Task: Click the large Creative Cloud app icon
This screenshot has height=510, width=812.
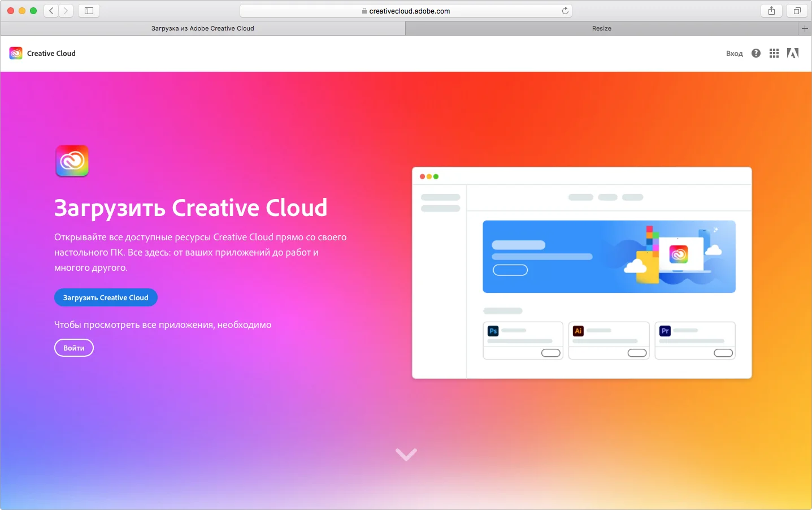Action: tap(72, 161)
